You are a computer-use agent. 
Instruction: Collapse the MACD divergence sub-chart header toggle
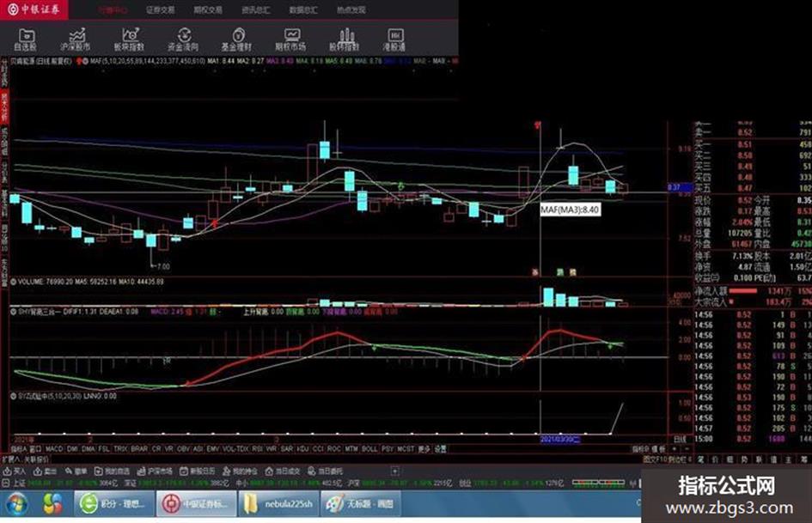[x=14, y=313]
